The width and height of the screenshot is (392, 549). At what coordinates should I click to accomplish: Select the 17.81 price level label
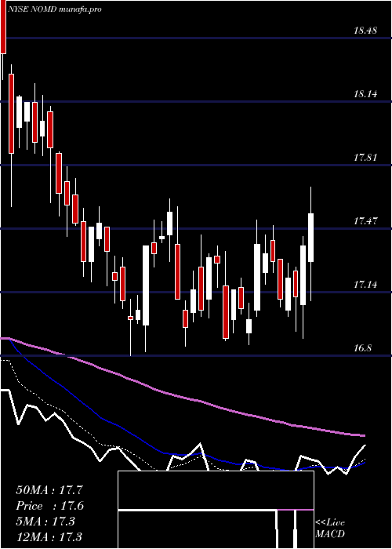coord(365,158)
